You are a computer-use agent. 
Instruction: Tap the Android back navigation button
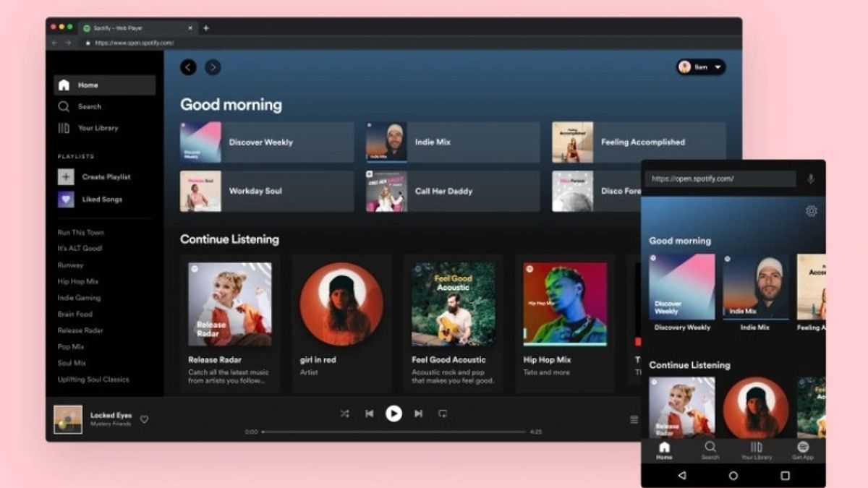(x=681, y=476)
